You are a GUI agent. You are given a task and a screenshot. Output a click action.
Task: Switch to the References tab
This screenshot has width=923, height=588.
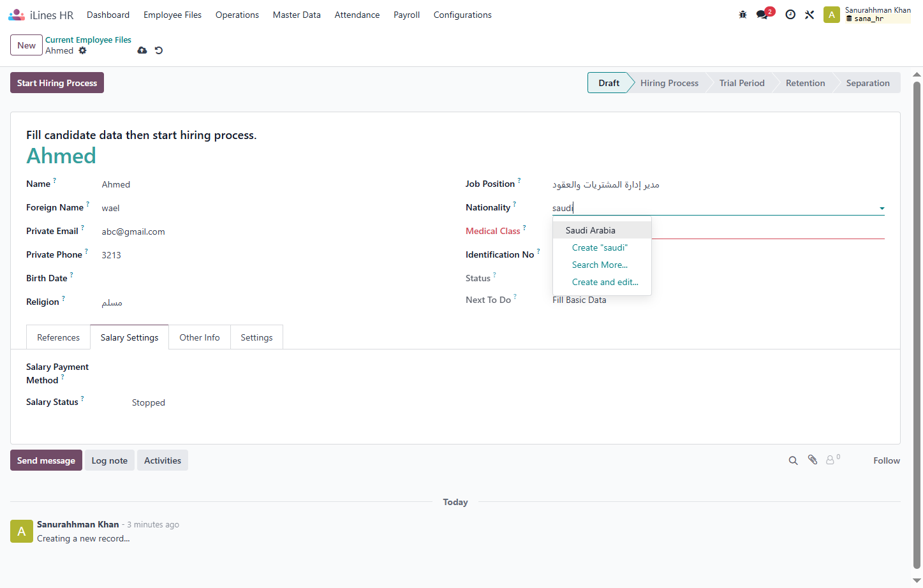[59, 337]
